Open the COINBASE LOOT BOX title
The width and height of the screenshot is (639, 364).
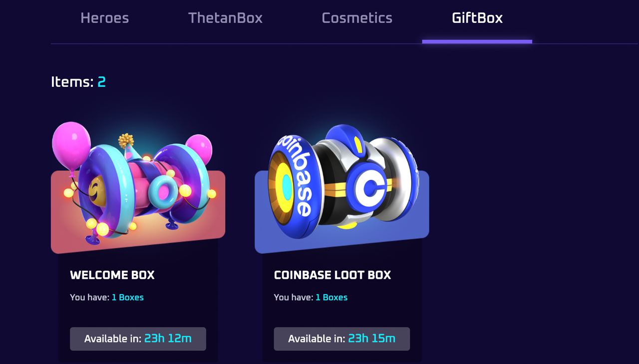pos(332,275)
